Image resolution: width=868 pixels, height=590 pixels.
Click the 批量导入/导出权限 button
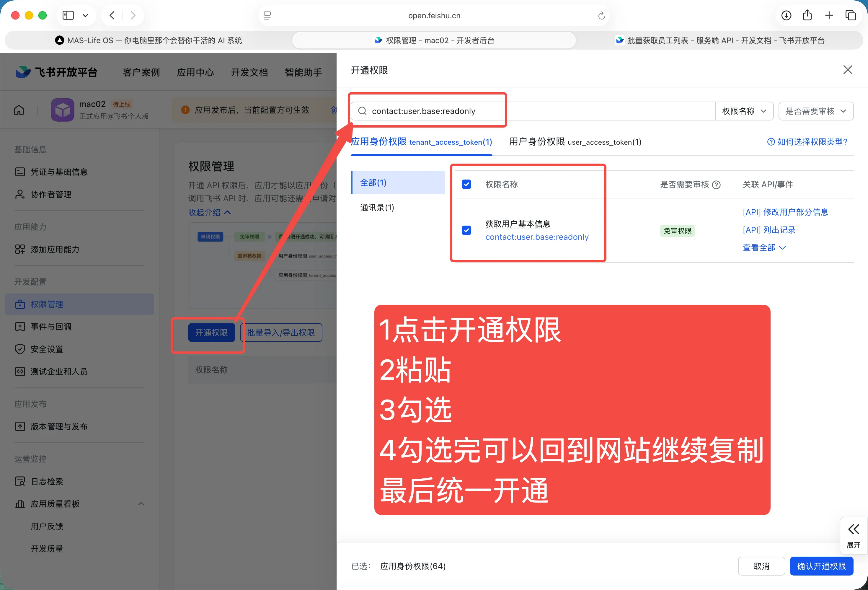(281, 333)
